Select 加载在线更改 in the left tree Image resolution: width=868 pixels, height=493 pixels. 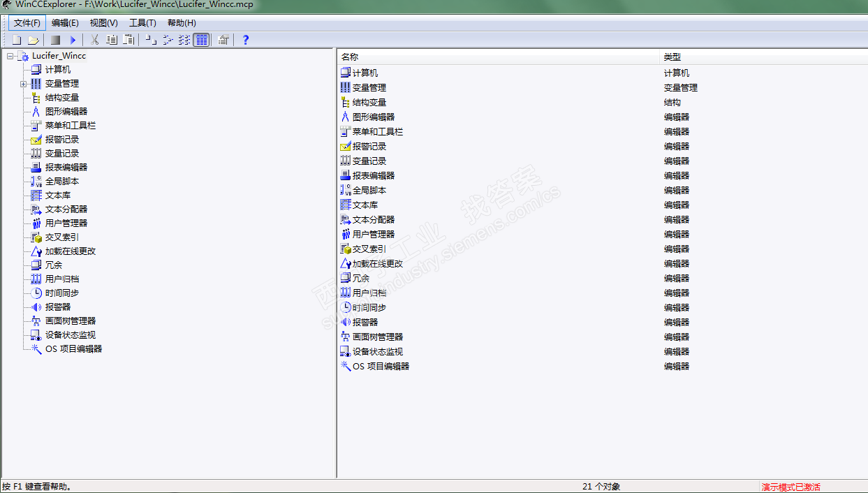[x=71, y=251]
